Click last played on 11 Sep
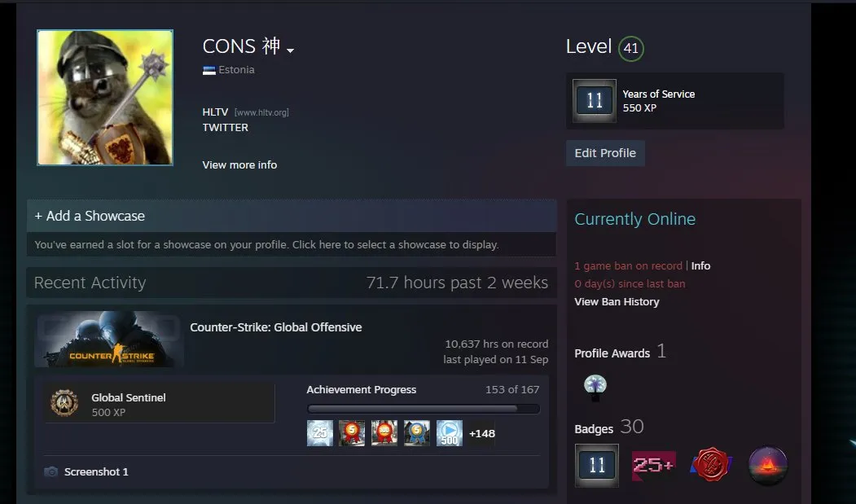The width and height of the screenshot is (856, 504). [496, 359]
